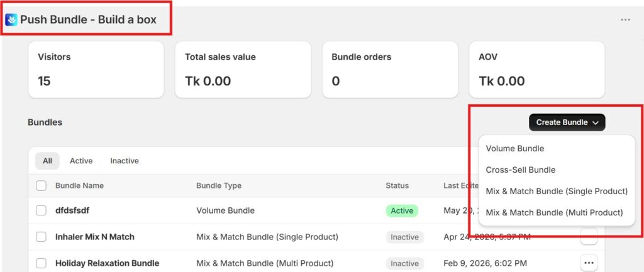Viewport: 644px width, 272px height.
Task: Click the Push Bundle app logo icon
Action: (11, 19)
